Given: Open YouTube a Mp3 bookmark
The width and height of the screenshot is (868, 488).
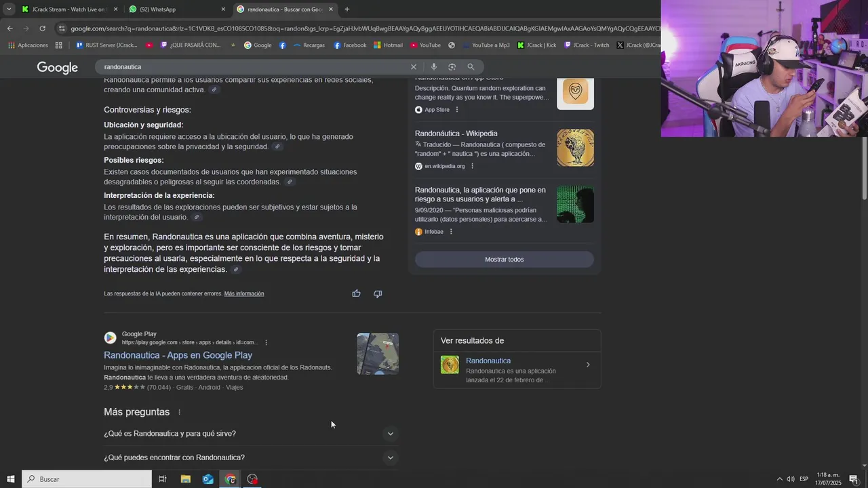Looking at the screenshot, I should pyautogui.click(x=486, y=45).
